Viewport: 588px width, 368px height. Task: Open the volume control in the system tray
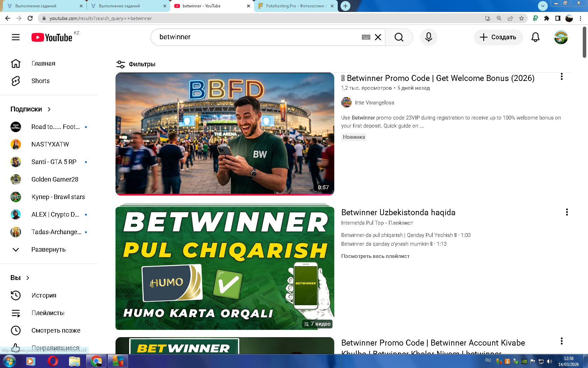pos(549,361)
